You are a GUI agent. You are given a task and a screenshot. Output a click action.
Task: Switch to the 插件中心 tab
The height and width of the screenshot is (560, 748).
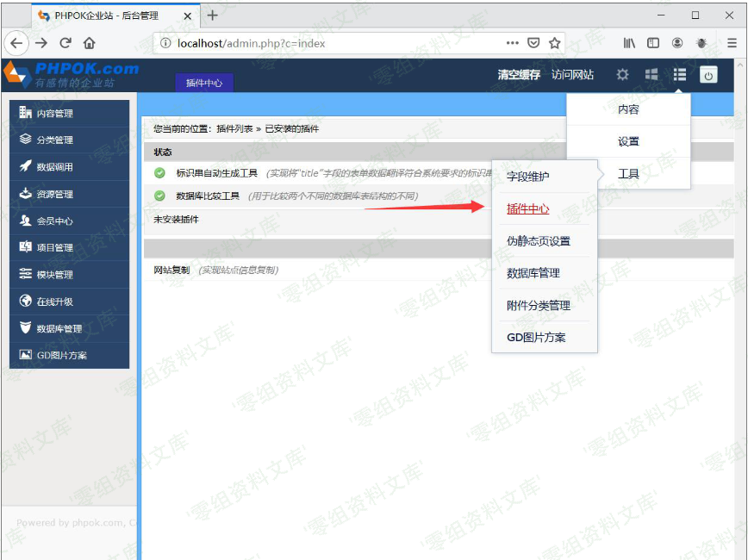(204, 83)
